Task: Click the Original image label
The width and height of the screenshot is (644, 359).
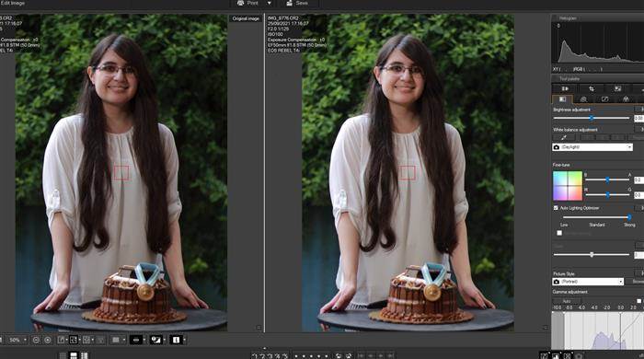Action: [246, 18]
